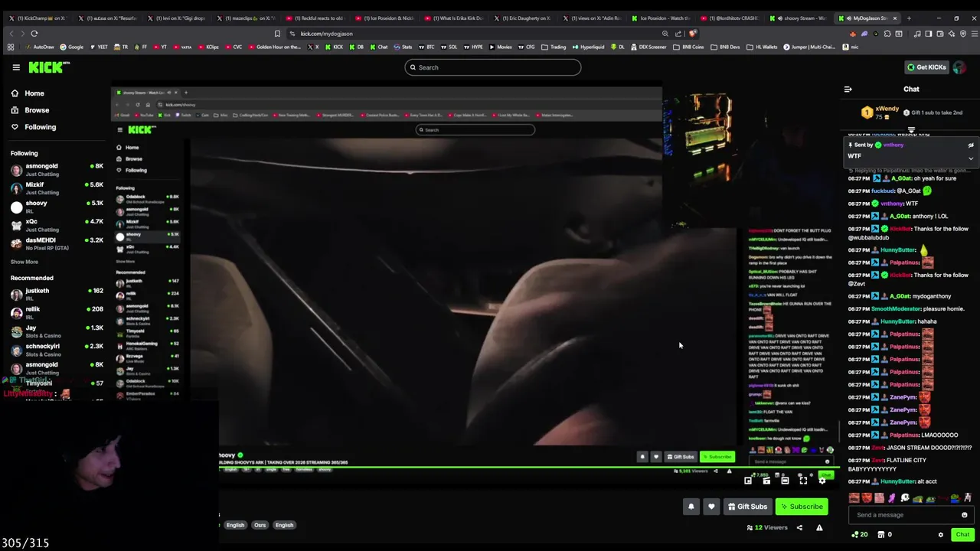Open Mizkif channel in Following list
Image resolution: width=980 pixels, height=551 pixels.
[57, 188]
